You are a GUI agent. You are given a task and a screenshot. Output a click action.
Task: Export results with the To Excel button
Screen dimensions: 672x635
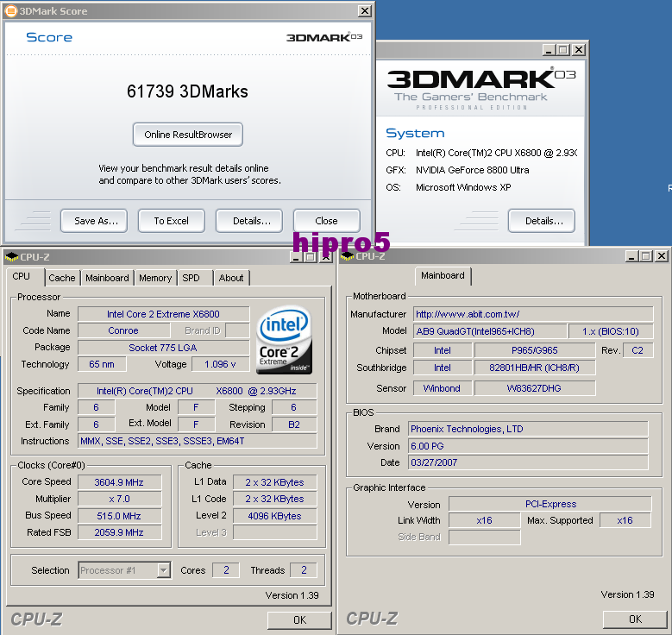[172, 221]
